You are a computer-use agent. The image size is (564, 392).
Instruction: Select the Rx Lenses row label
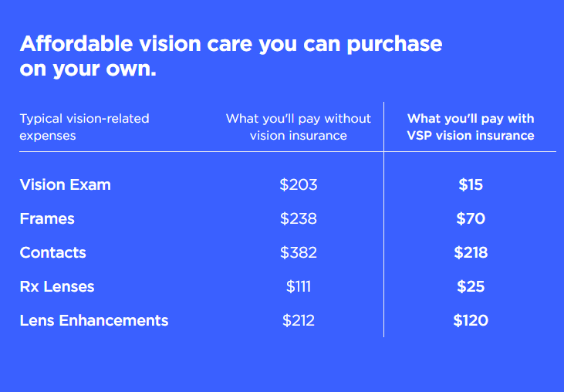pos(57,286)
